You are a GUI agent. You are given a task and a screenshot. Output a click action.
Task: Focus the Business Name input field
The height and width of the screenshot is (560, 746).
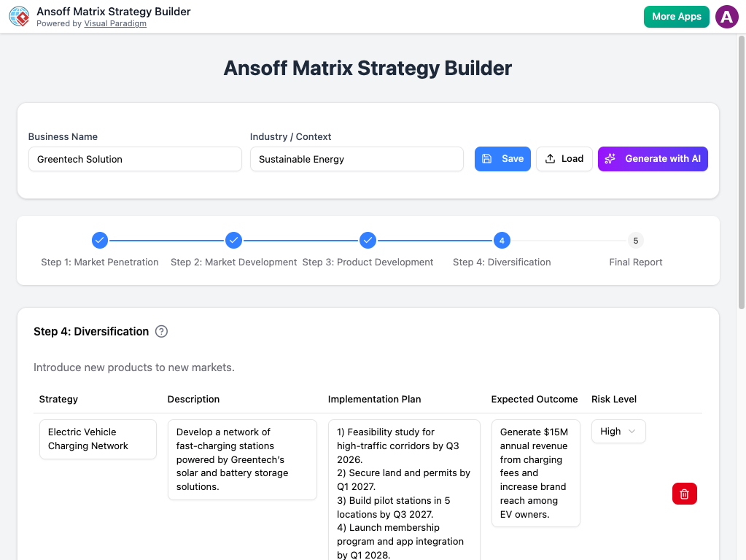pyautogui.click(x=134, y=158)
